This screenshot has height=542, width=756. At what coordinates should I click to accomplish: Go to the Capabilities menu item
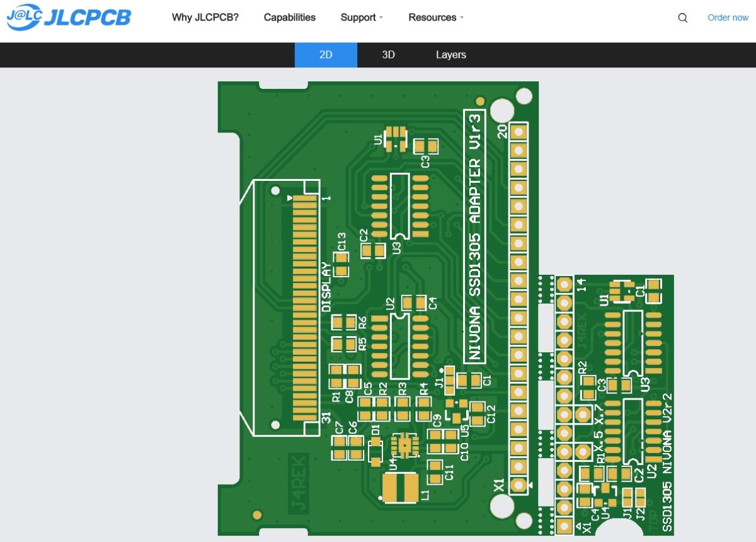(290, 18)
